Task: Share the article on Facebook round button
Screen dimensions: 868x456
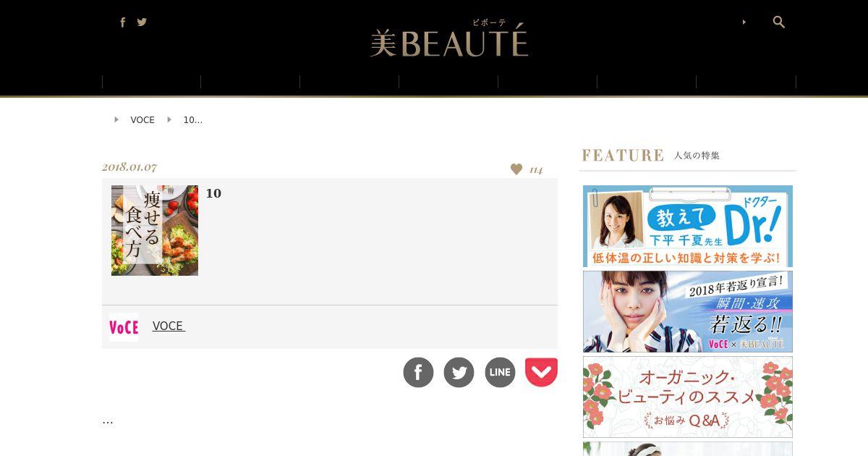Action: (x=418, y=372)
